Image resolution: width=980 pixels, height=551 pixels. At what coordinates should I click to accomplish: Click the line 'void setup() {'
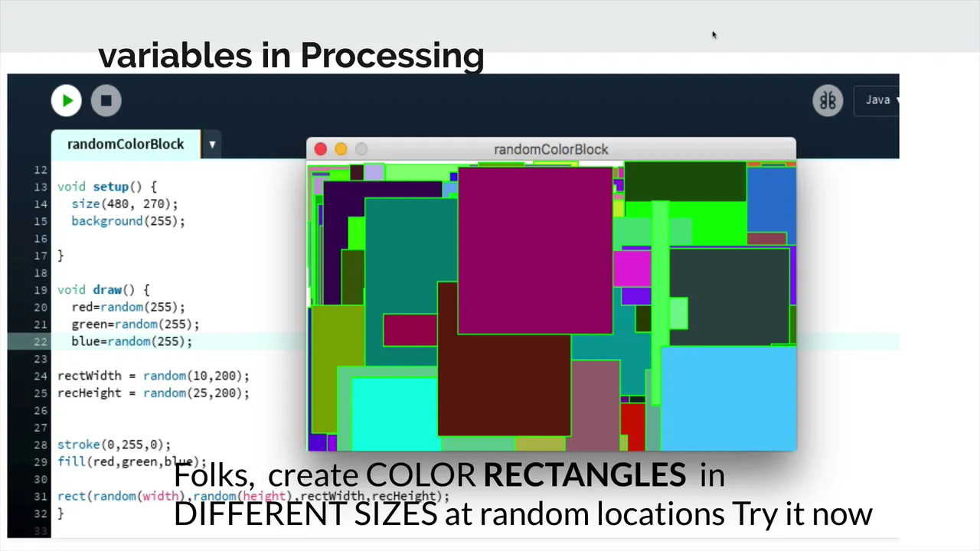coord(107,187)
